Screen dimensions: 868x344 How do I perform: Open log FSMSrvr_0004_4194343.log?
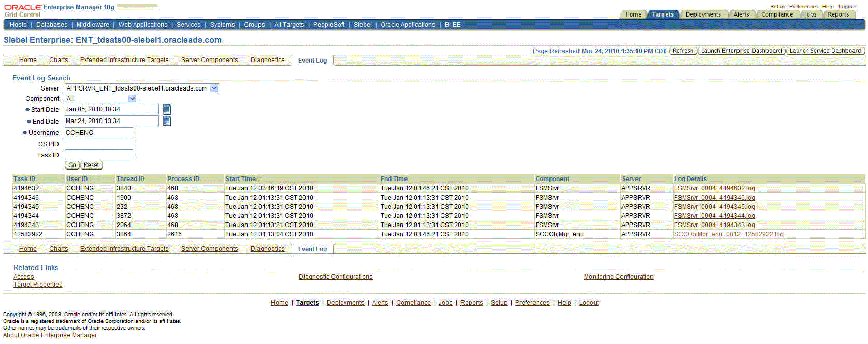pos(714,225)
